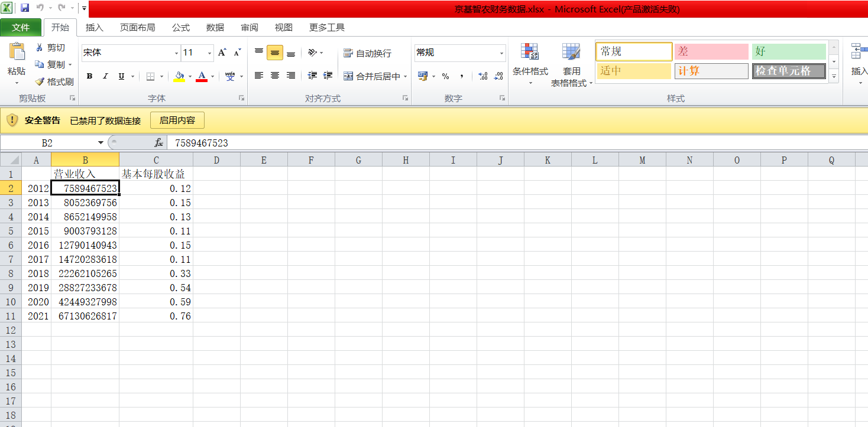The width and height of the screenshot is (868, 427).
Task: Decrease indent level
Action: tap(312, 76)
